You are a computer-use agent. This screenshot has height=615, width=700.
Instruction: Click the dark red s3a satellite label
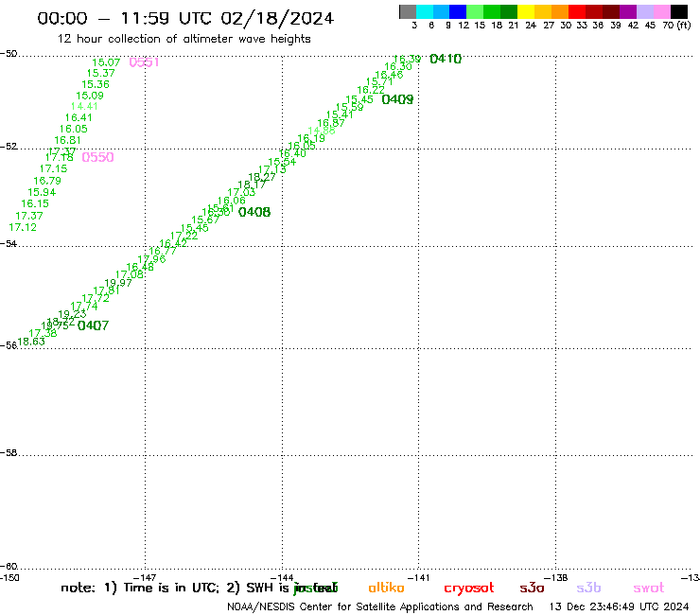tap(532, 588)
